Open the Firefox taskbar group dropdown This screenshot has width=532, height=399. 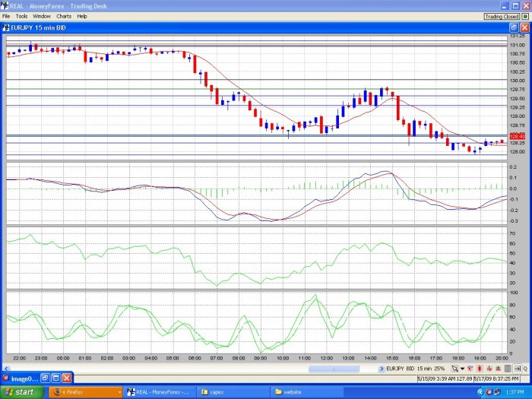coord(119,392)
